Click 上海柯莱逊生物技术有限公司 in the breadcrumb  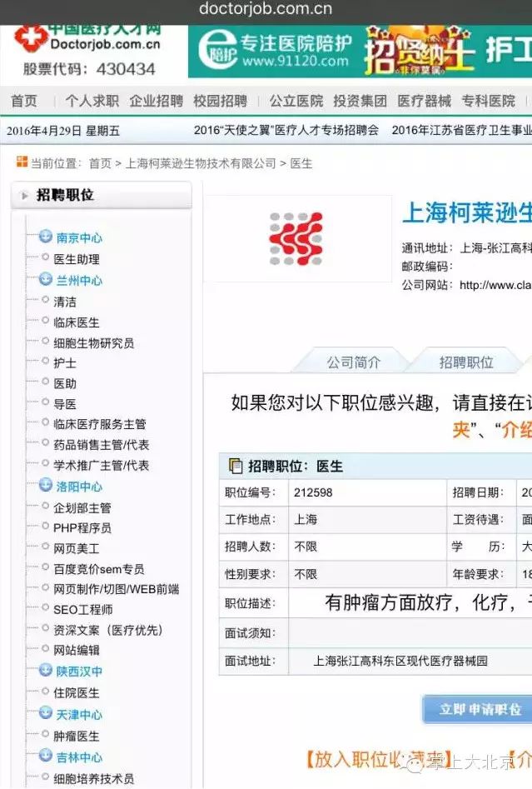pyautogui.click(x=201, y=163)
